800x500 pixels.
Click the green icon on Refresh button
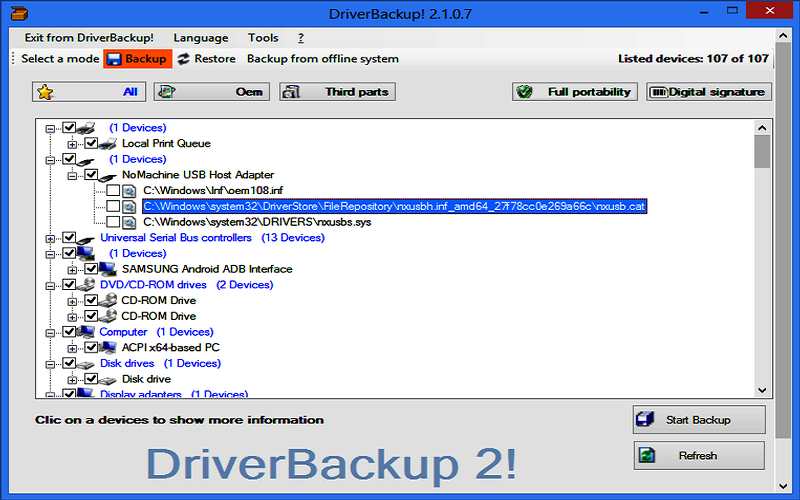point(646,455)
